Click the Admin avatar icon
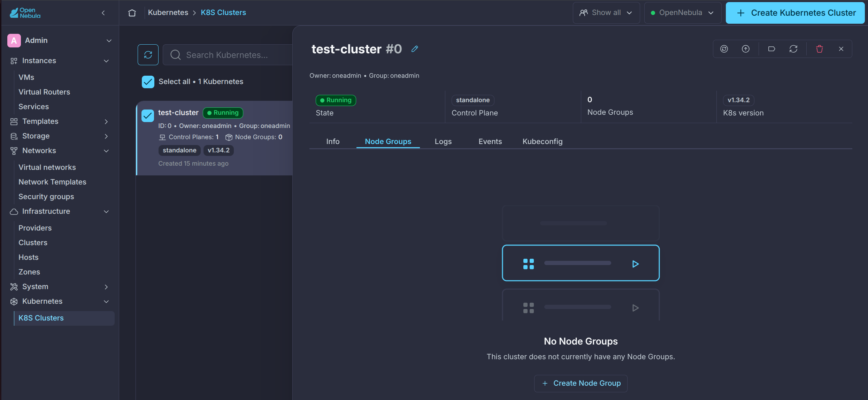This screenshot has height=400, width=868. (x=14, y=40)
